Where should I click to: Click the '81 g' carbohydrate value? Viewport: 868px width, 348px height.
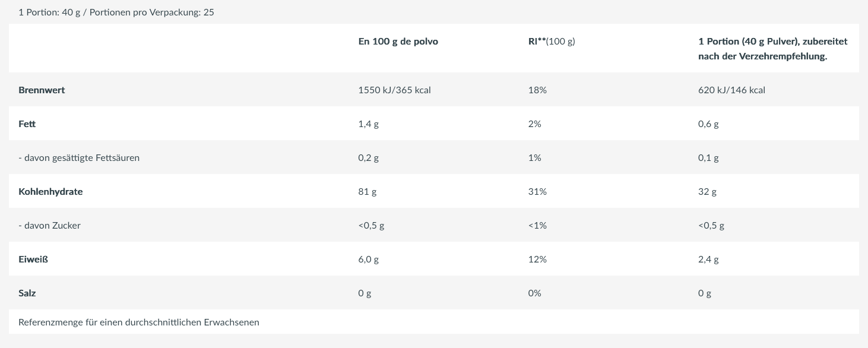point(368,192)
